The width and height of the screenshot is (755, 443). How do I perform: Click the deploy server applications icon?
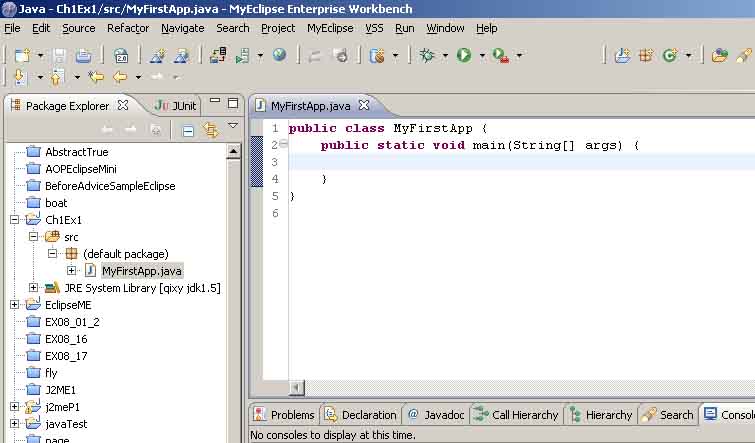[x=218, y=55]
